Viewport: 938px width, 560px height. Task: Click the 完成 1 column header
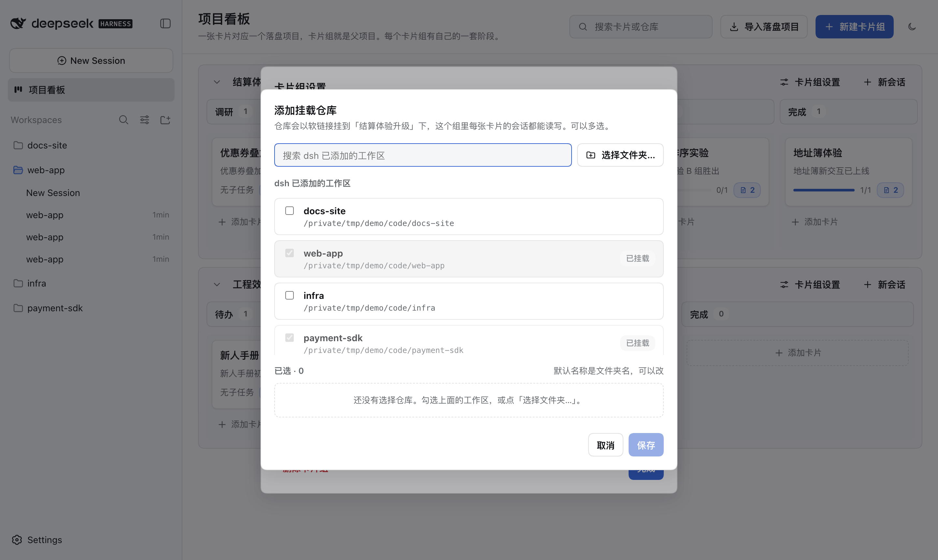[848, 112]
